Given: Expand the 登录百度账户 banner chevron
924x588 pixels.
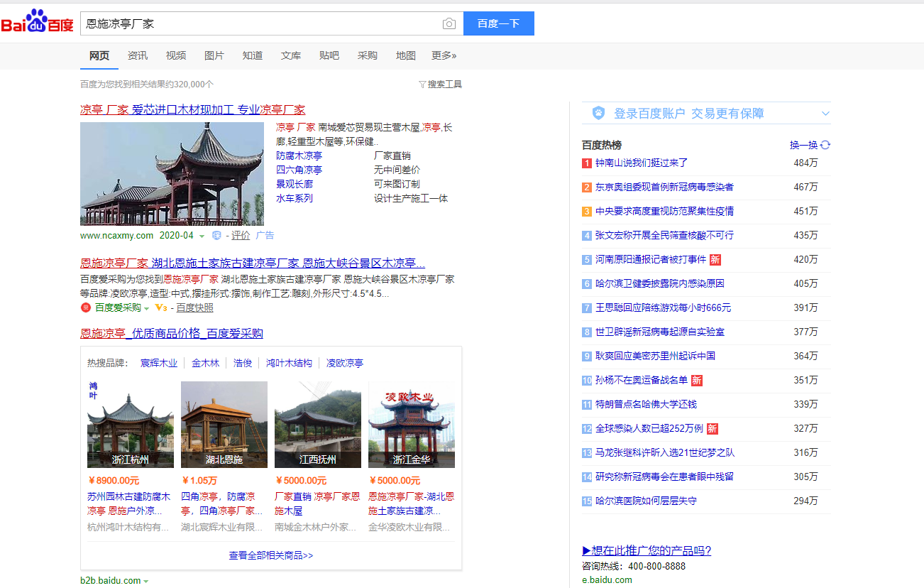Looking at the screenshot, I should (825, 114).
